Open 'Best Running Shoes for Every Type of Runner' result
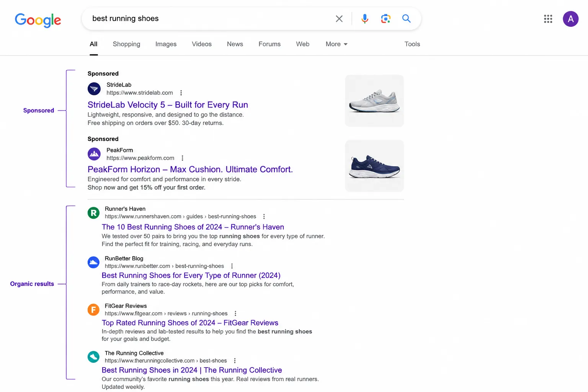This screenshot has height=392, width=588. coord(191,276)
